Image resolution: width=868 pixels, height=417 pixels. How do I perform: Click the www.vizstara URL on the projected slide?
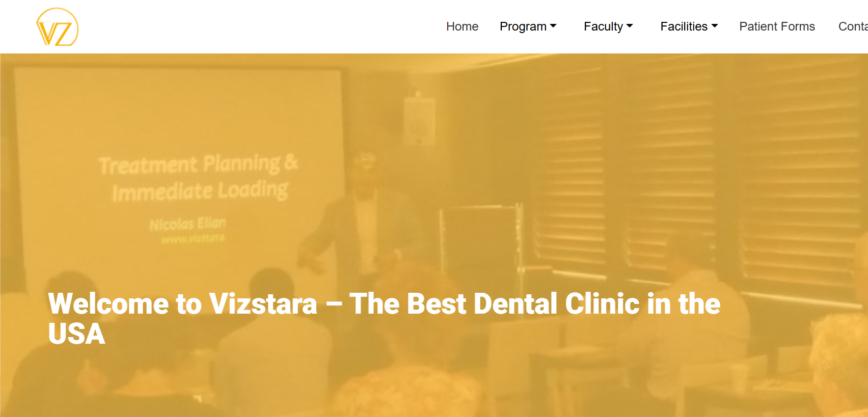(x=193, y=238)
